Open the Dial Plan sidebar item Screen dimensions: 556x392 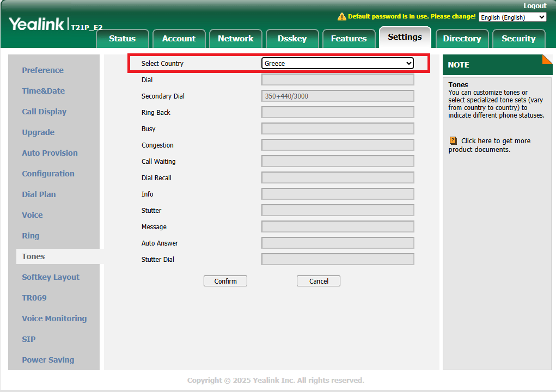coord(39,194)
